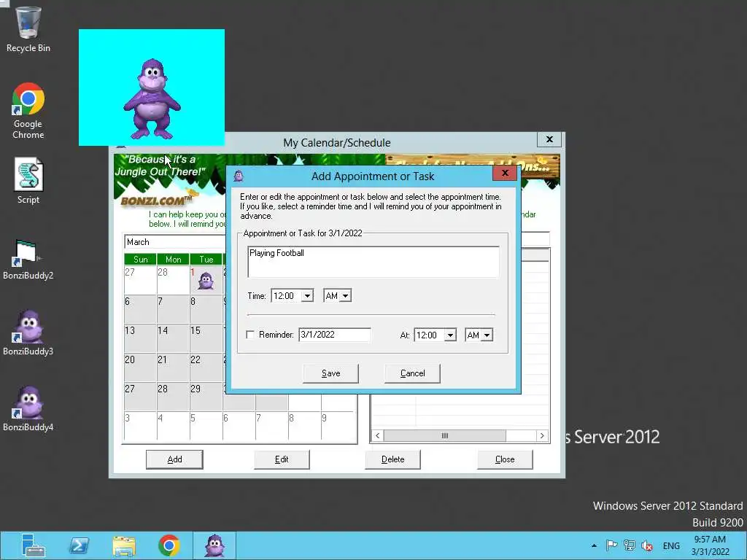Click the Sun column header
Image resolution: width=747 pixels, height=560 pixels.
coord(140,260)
